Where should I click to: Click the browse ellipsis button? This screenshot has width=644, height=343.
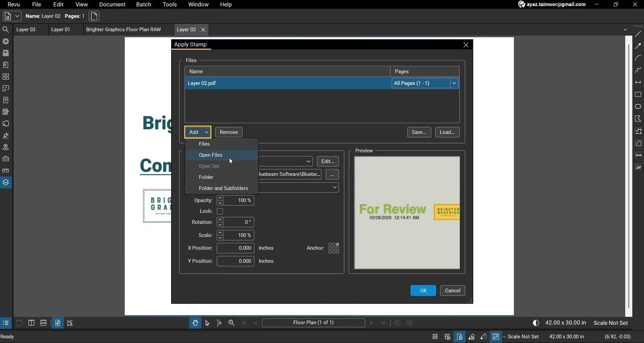pos(332,175)
